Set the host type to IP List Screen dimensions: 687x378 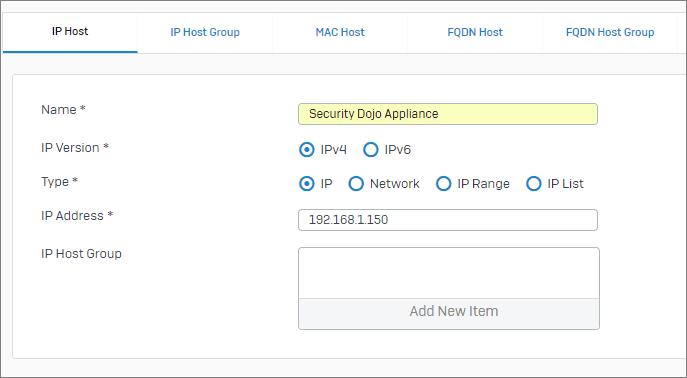pyautogui.click(x=534, y=184)
